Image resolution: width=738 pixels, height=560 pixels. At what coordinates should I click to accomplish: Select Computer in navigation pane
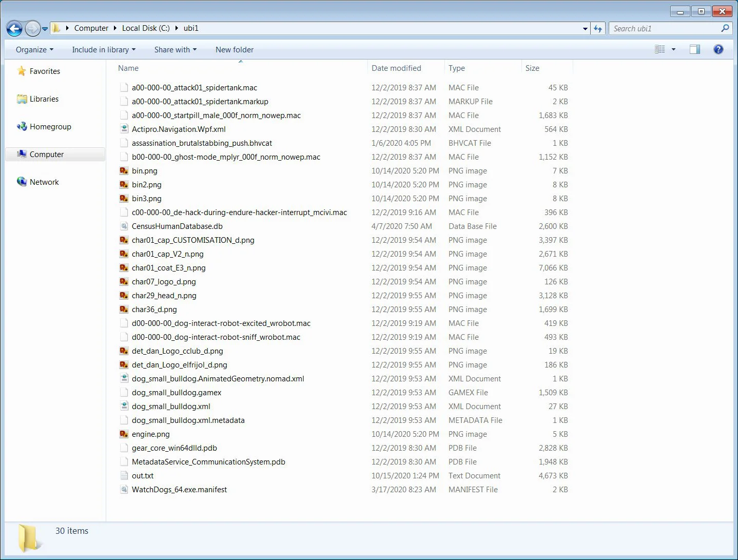click(55, 155)
